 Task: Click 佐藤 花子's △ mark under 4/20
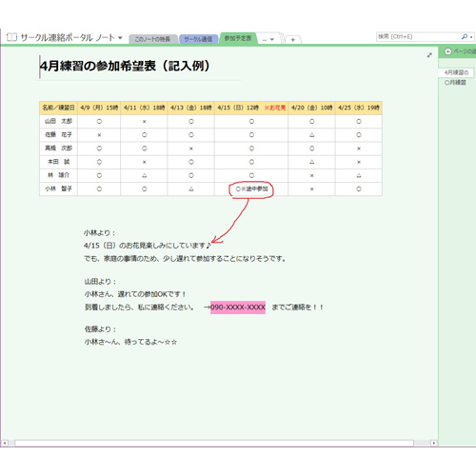312,135
